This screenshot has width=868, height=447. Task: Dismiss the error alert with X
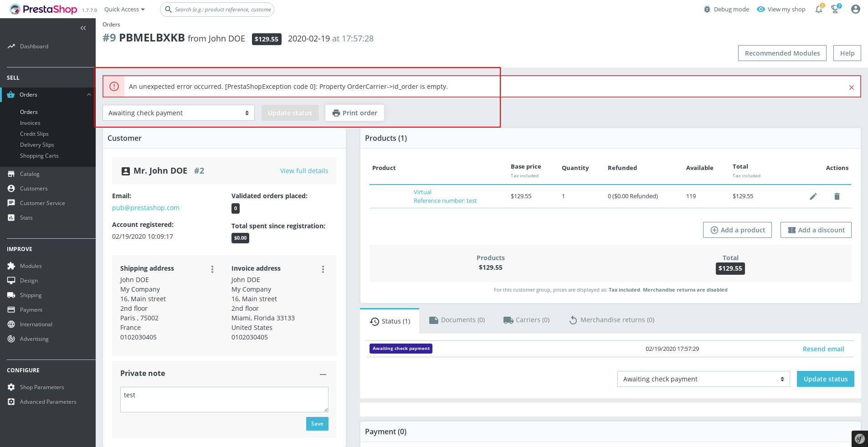(851, 87)
